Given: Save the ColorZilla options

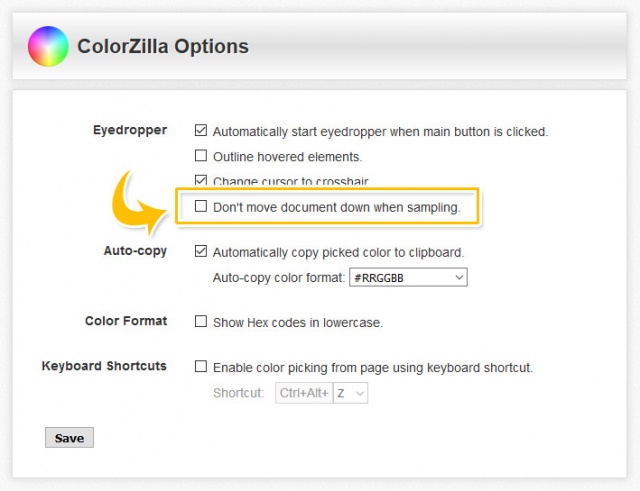Looking at the screenshot, I should coord(69,438).
